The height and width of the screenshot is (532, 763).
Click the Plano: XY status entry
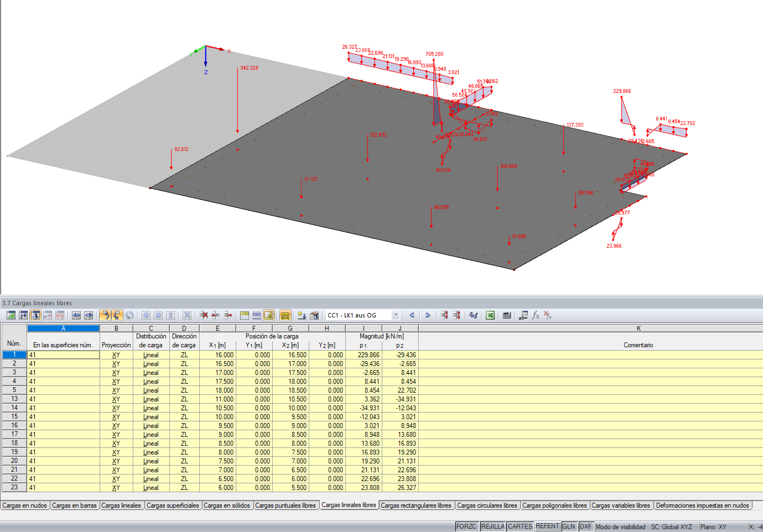713,527
